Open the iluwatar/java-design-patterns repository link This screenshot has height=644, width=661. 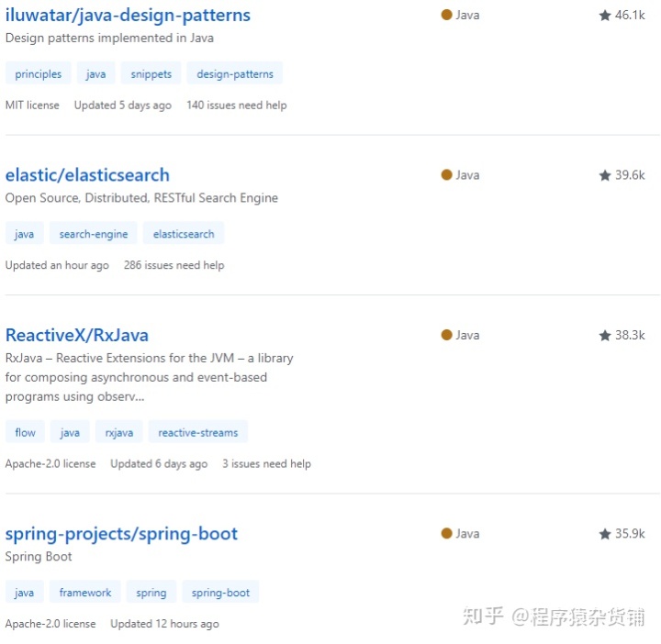tap(128, 16)
